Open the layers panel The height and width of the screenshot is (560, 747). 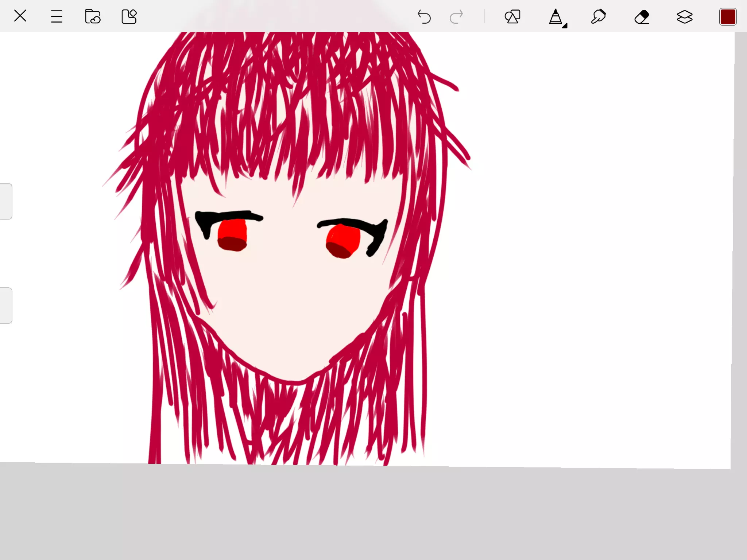click(x=685, y=17)
